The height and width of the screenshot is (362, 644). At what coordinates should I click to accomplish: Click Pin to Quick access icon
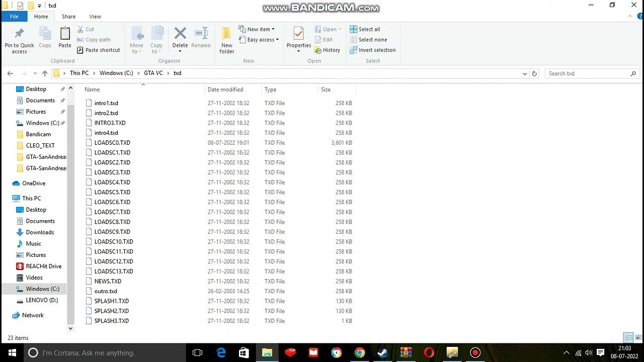[x=19, y=34]
